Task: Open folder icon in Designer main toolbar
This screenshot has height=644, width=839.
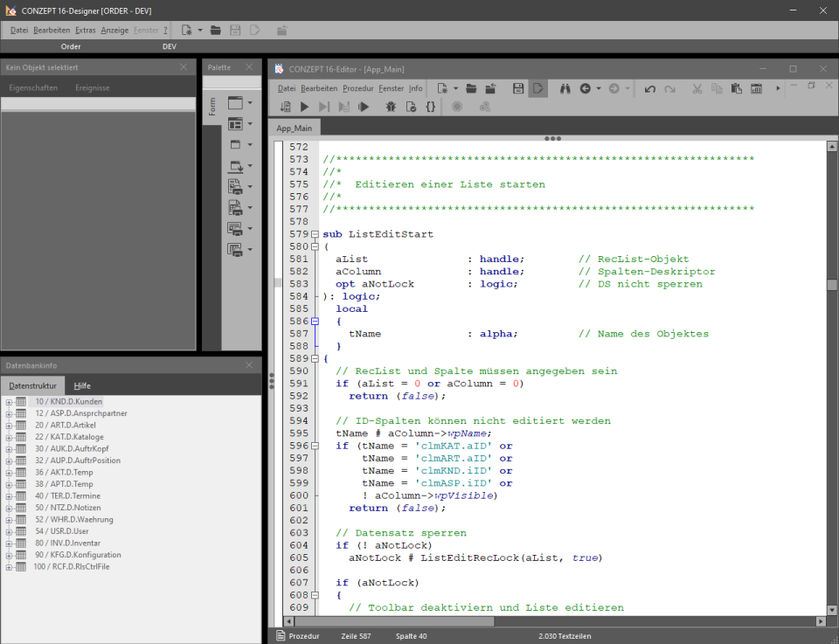Action: (216, 30)
